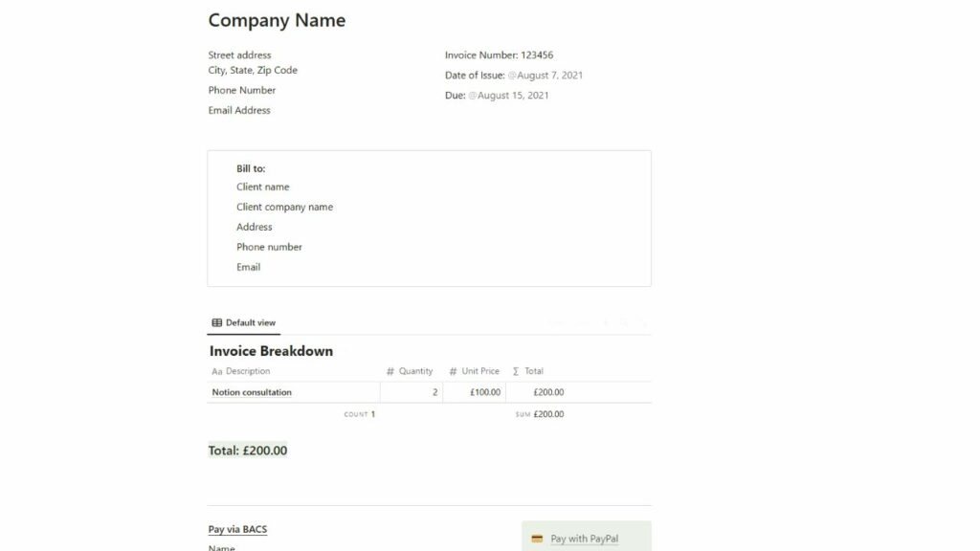The image size is (980, 551).
Task: Click the Pay with PayPal button
Action: (x=585, y=538)
